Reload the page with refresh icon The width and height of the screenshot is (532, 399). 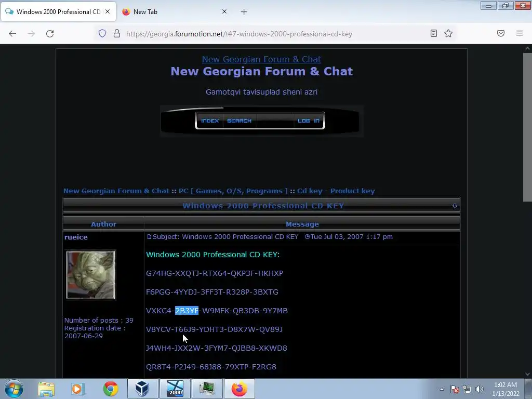[50, 34]
